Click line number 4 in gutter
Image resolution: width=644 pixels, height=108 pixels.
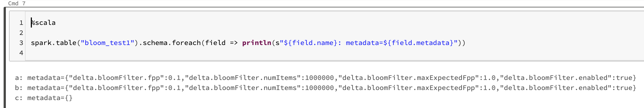tap(21, 53)
